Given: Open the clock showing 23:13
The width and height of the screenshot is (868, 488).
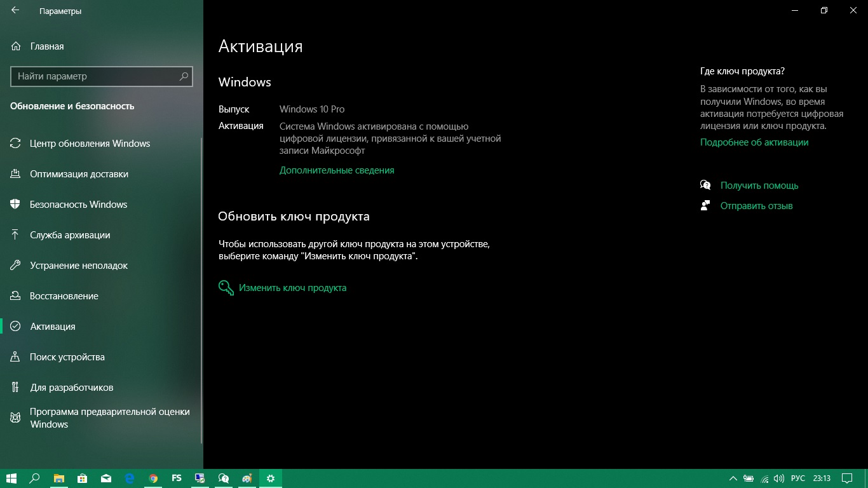Looking at the screenshot, I should click(x=822, y=478).
